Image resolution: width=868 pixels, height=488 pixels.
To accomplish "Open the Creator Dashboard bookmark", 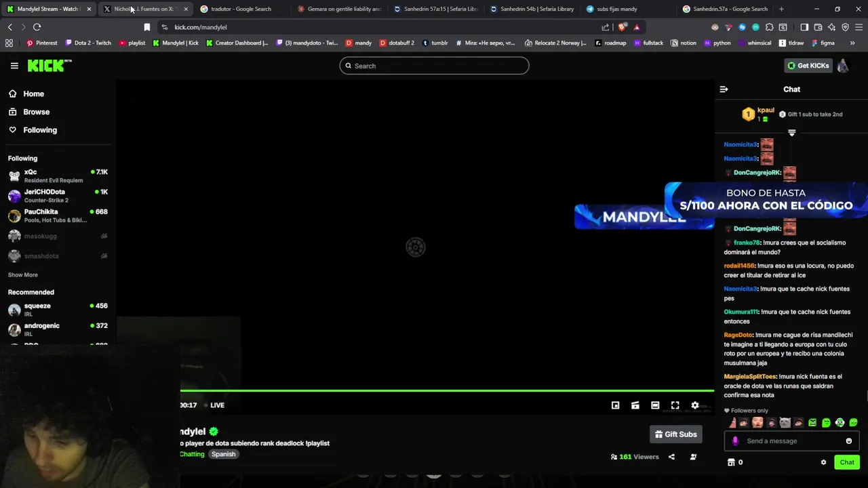I will pos(237,43).
